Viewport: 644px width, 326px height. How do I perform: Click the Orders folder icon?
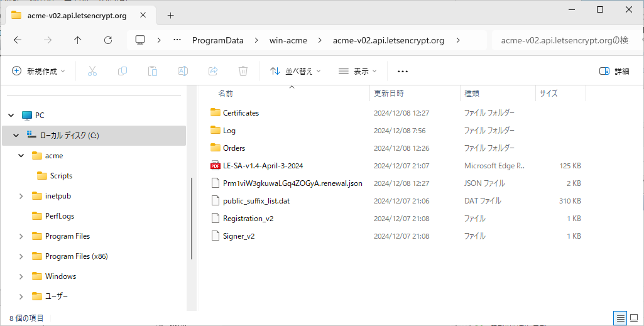216,148
